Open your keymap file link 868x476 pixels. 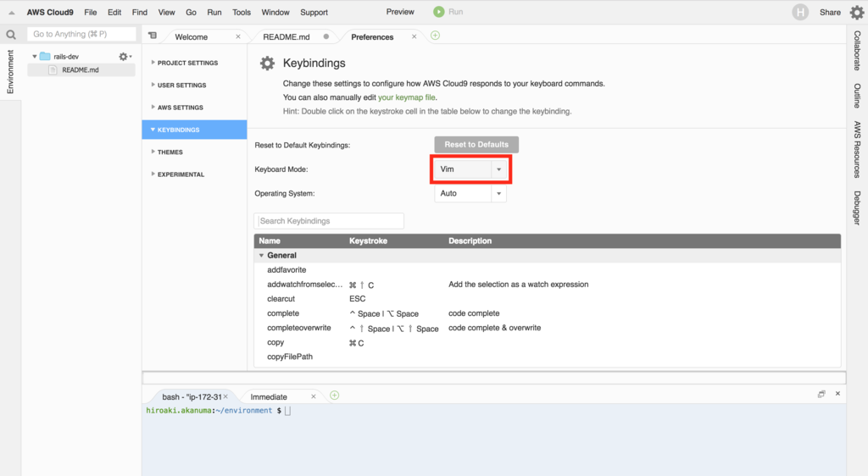406,97
